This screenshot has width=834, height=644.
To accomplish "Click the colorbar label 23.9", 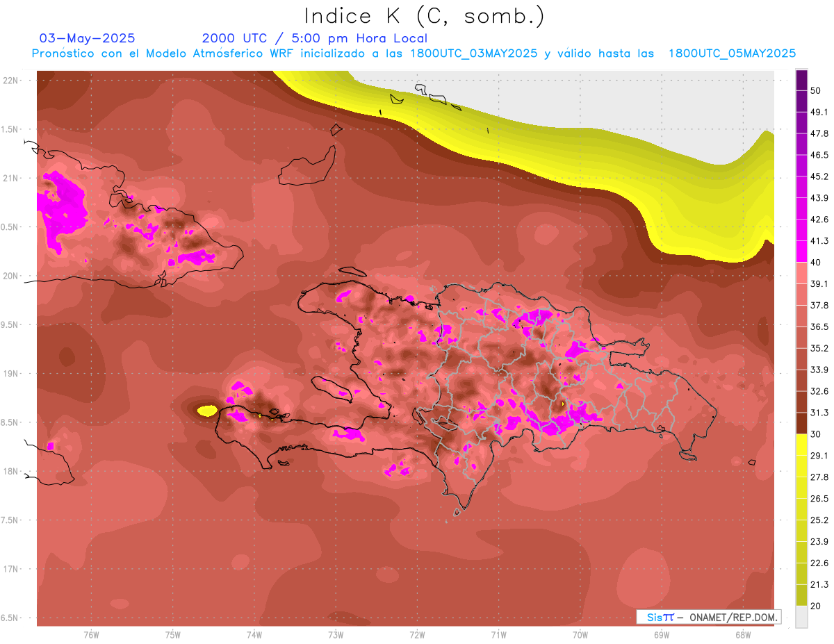I will [820, 542].
